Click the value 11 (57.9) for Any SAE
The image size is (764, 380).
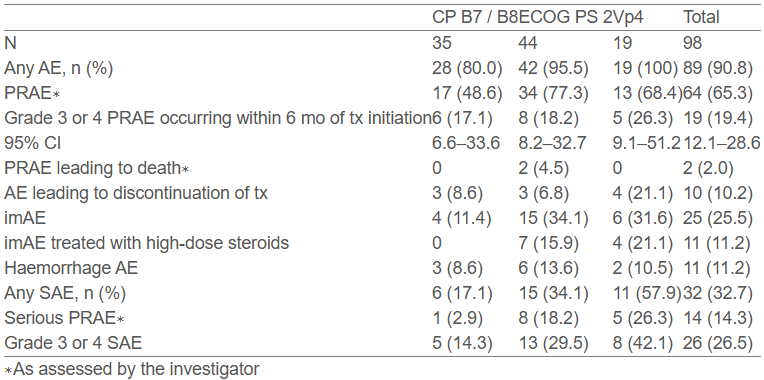coord(643,293)
